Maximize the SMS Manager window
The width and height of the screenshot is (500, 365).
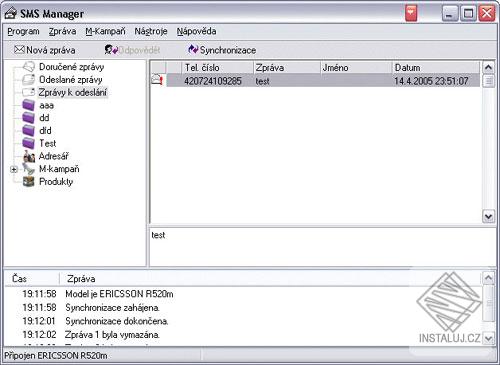(x=468, y=14)
